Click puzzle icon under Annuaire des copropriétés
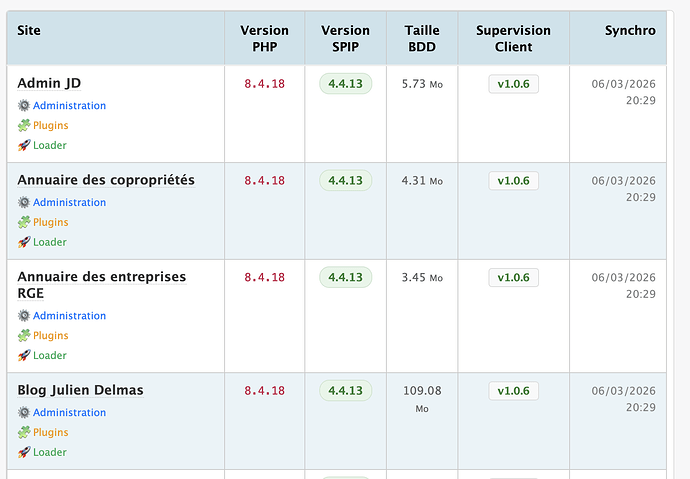690x479 pixels. [x=24, y=222]
